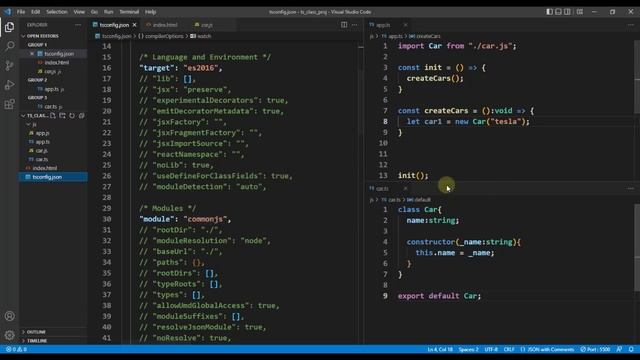Viewport: 640px width, 360px height.
Task: Open app.ts under Group 2 in Open Editors
Action: click(51, 89)
